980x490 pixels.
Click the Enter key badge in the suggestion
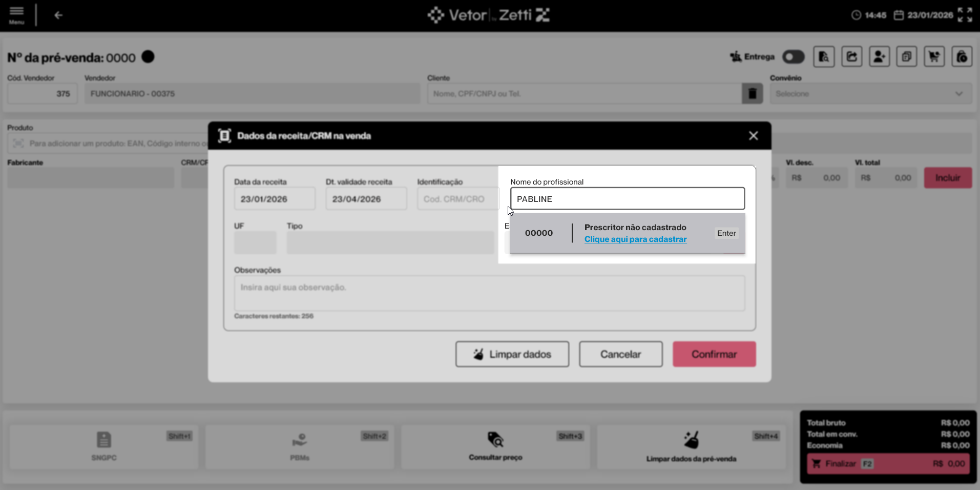point(726,233)
